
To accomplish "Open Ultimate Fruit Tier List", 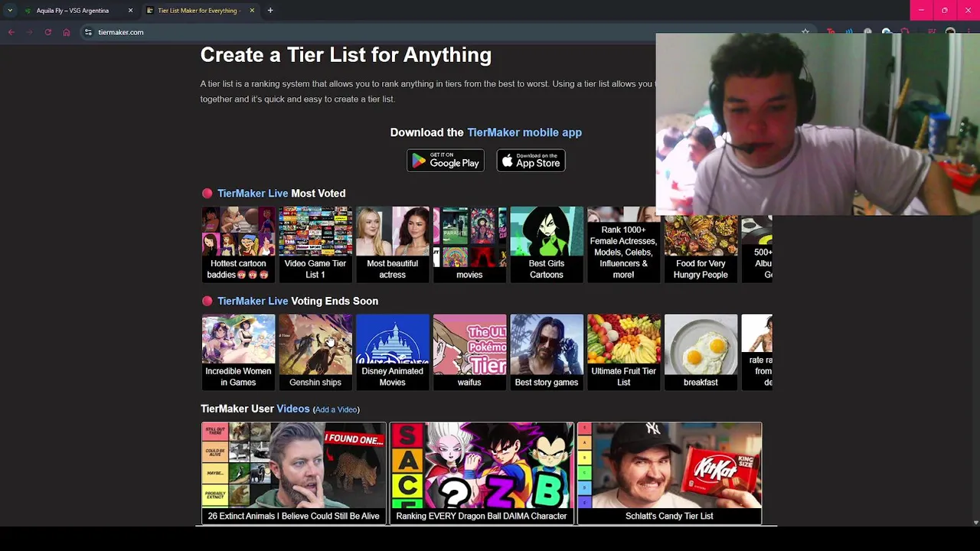I will point(623,352).
